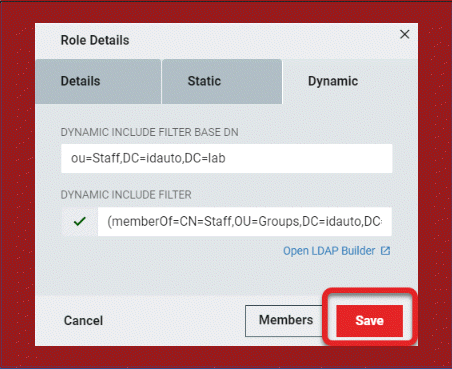Switch to the Static tab

tap(222, 81)
